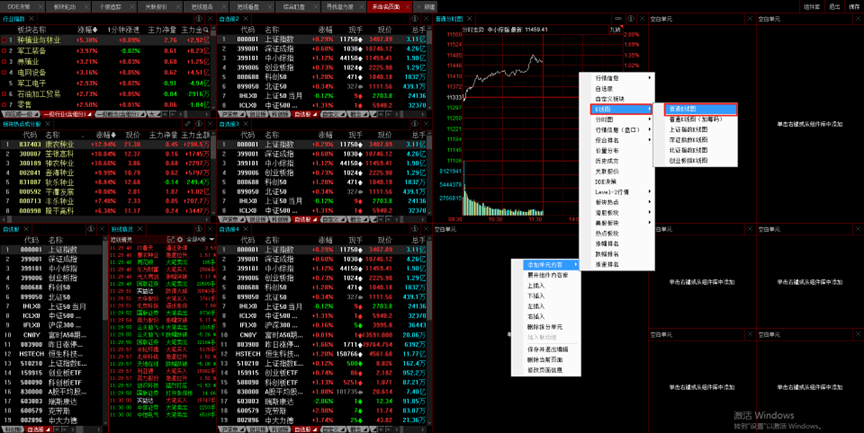
Task: Click the 新建 new page tab
Action: pos(426,7)
